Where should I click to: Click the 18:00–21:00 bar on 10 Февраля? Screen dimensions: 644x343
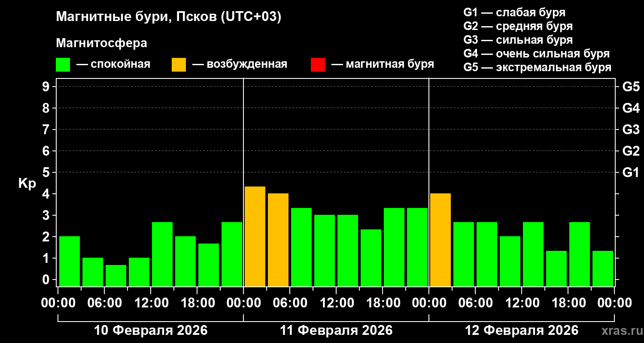pos(209,265)
